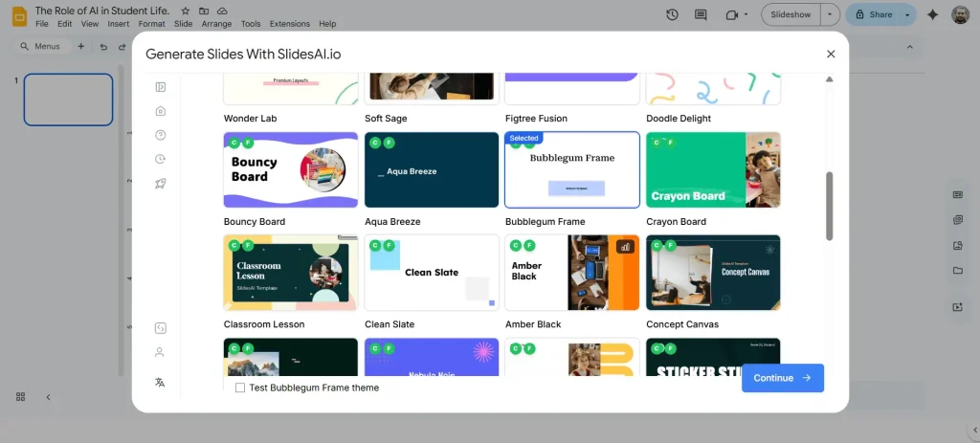Viewport: 980px width, 443px height.
Task: Select the Bouncy Board theme thumbnail
Action: pos(291,170)
